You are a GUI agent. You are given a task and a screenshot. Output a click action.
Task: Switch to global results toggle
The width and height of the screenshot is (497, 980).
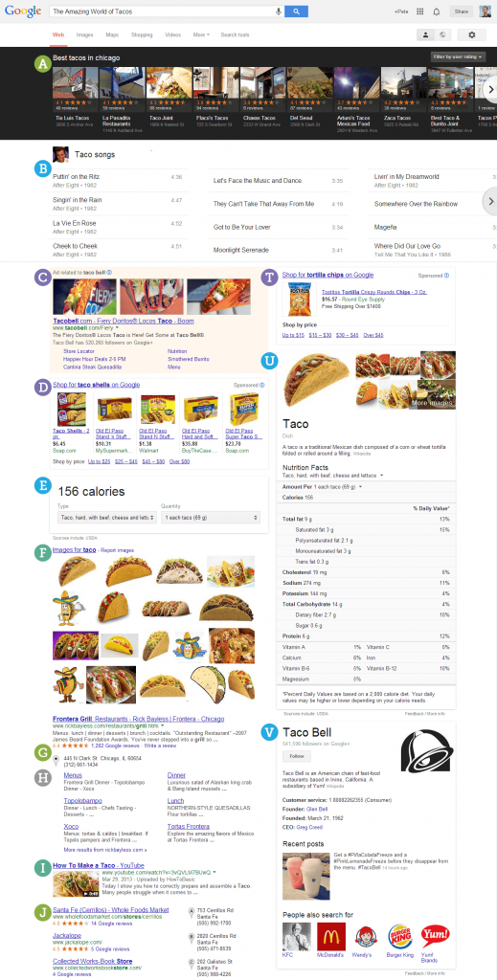pos(443,35)
